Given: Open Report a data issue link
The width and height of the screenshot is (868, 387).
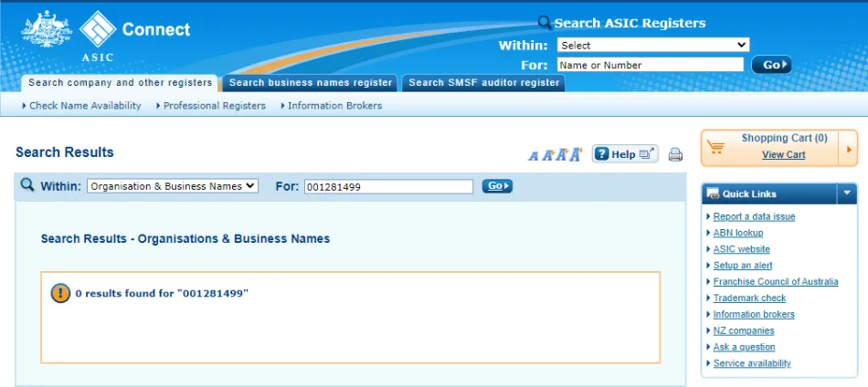Looking at the screenshot, I should point(754,216).
